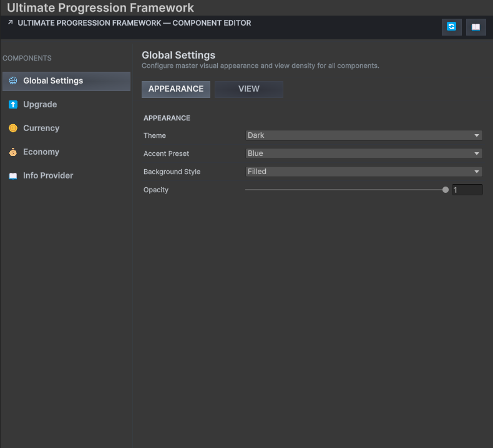Click the Opacity label
The width and height of the screenshot is (493, 448).
(156, 190)
